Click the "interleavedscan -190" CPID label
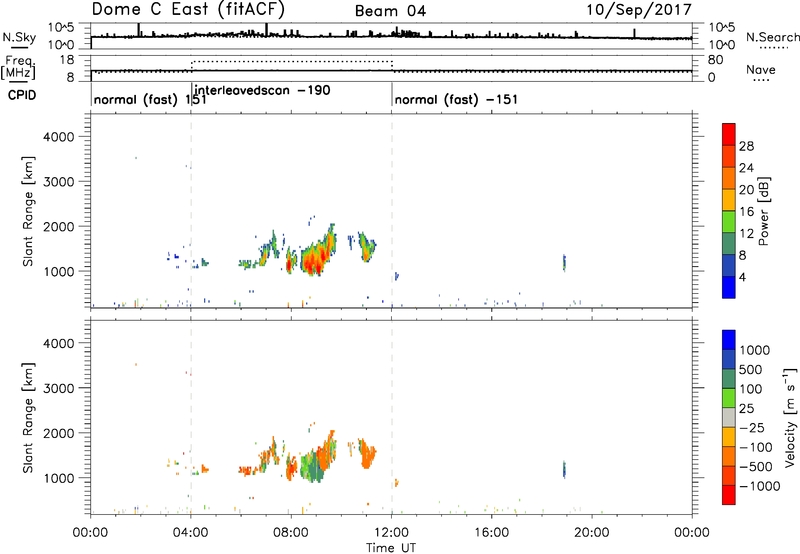 pos(263,91)
